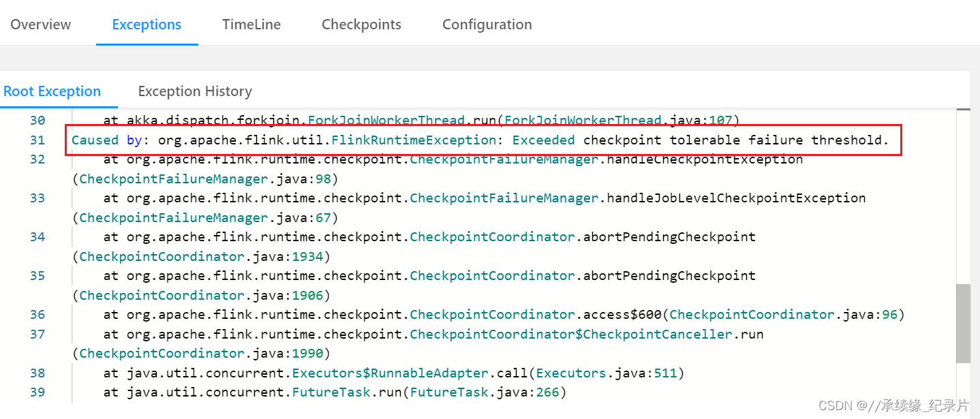Switch to the Overview tab
Image resolution: width=980 pixels, height=419 pixels.
(40, 24)
